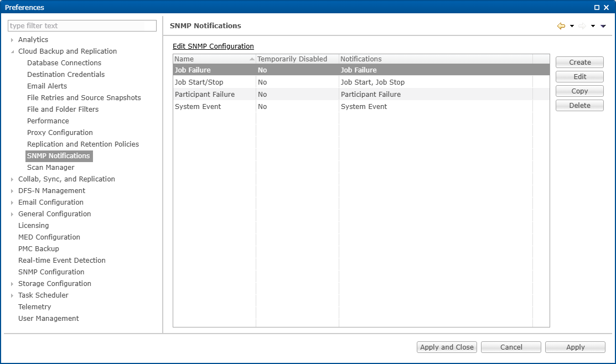Open Proxy Configuration preferences

60,133
